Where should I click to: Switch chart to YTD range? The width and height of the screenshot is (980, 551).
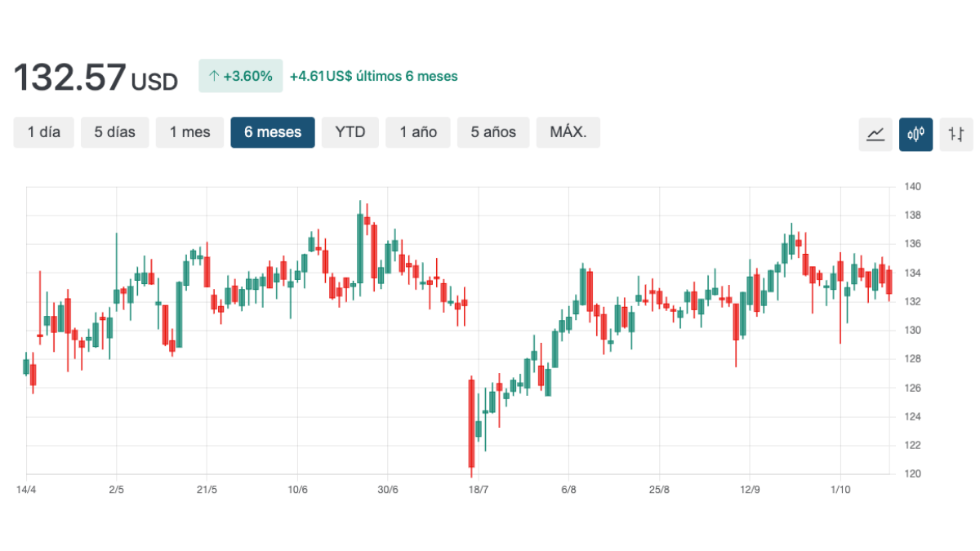[350, 132]
